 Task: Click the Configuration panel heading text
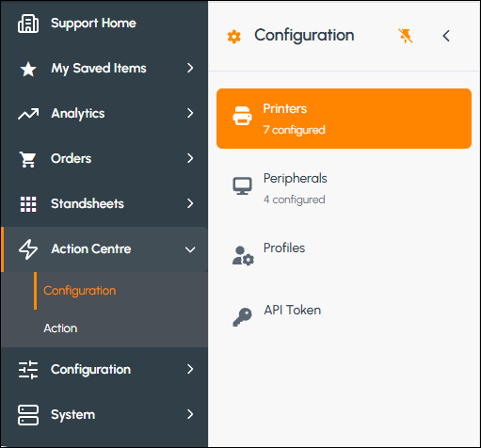[304, 36]
